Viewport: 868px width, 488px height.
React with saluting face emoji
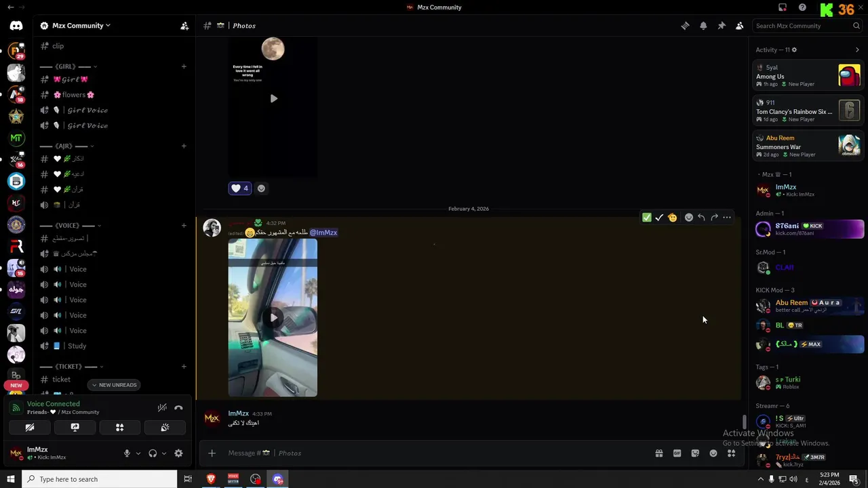[x=672, y=218]
